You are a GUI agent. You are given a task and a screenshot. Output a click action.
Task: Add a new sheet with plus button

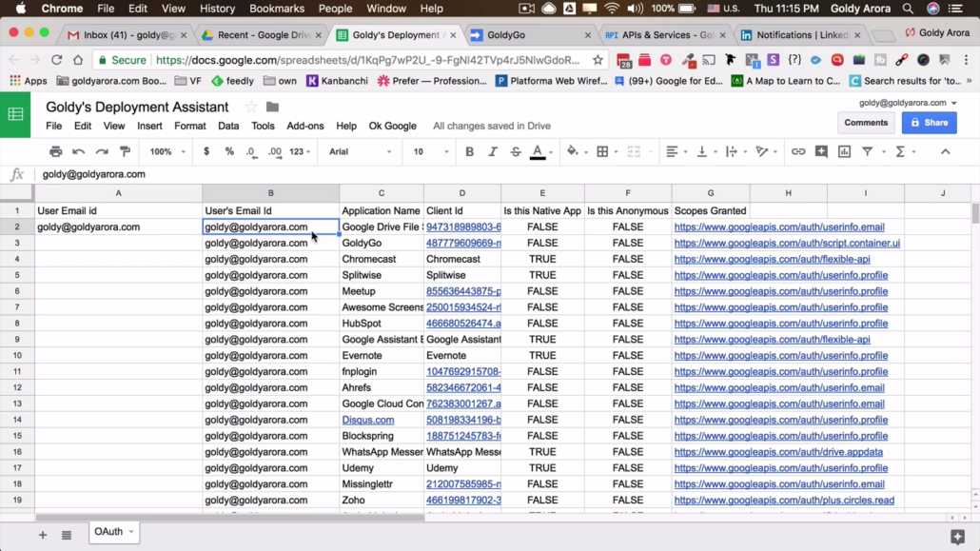[x=43, y=535]
